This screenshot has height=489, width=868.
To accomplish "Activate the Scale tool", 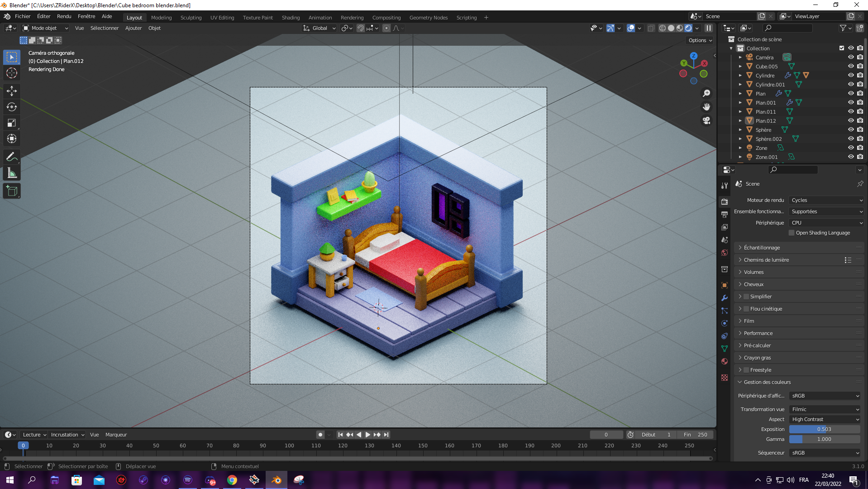I will 12,123.
